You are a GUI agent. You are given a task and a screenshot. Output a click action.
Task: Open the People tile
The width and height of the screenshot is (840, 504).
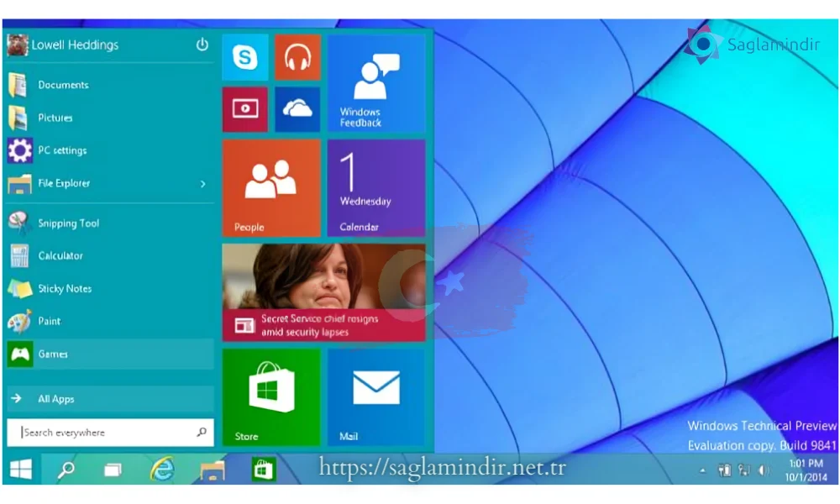click(271, 188)
